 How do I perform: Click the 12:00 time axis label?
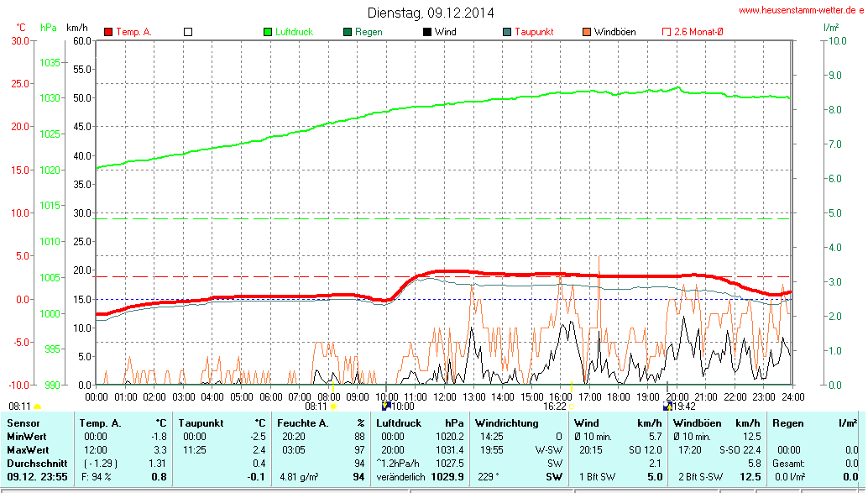pos(445,397)
